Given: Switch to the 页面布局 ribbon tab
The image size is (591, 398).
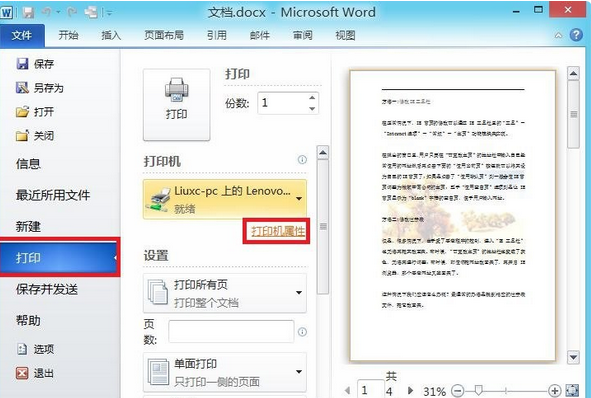Looking at the screenshot, I should [x=164, y=35].
